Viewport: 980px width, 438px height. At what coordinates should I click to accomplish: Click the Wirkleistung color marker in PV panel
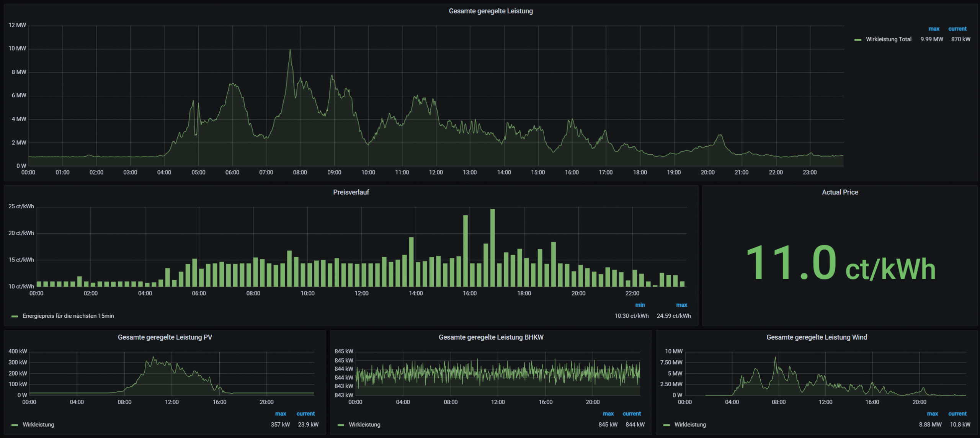click(15, 425)
